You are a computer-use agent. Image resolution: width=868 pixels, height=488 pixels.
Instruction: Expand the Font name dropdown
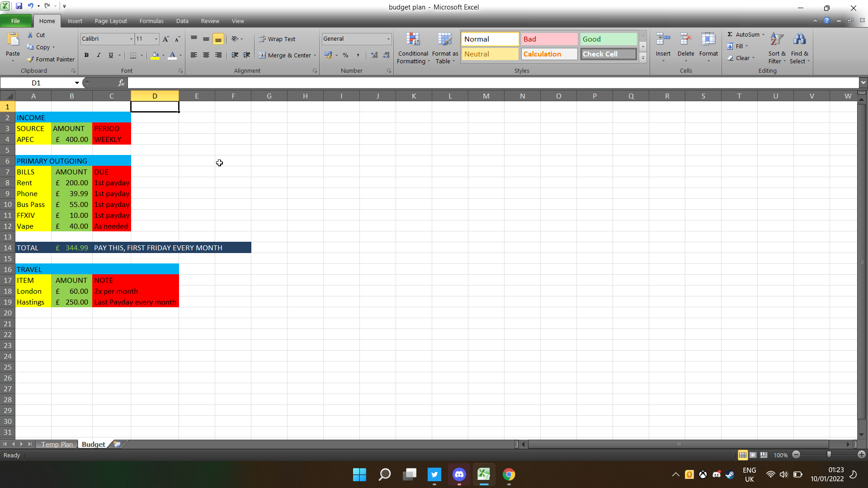click(131, 39)
